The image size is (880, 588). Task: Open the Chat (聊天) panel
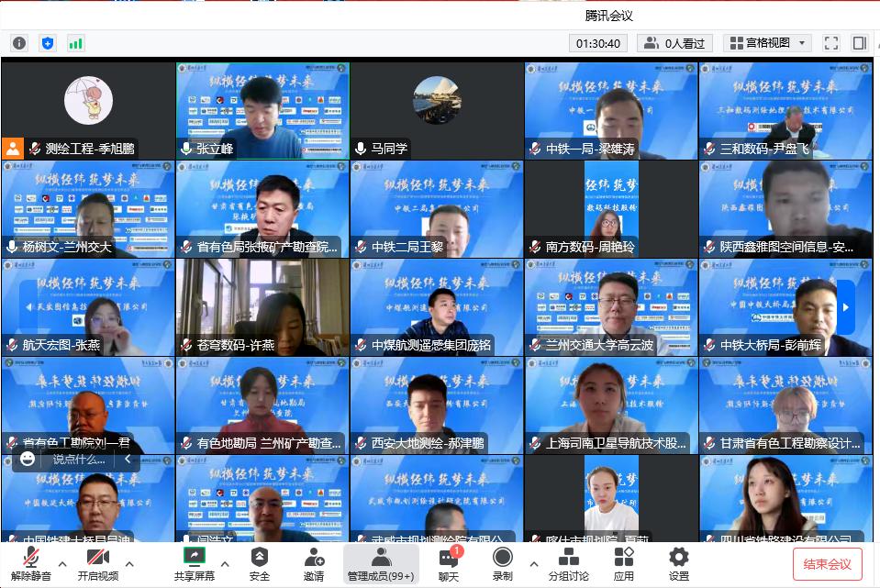coord(448,563)
